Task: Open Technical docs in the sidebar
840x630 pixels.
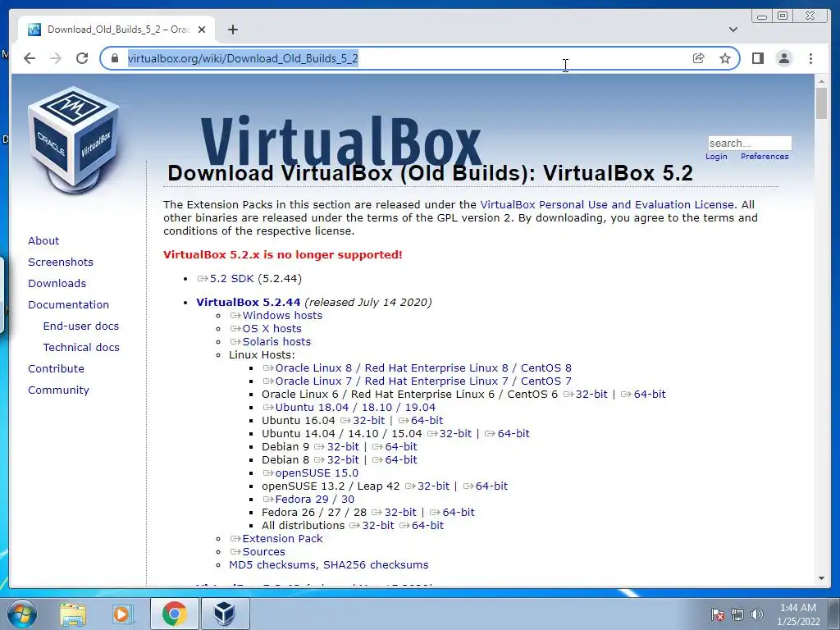Action: (81, 348)
